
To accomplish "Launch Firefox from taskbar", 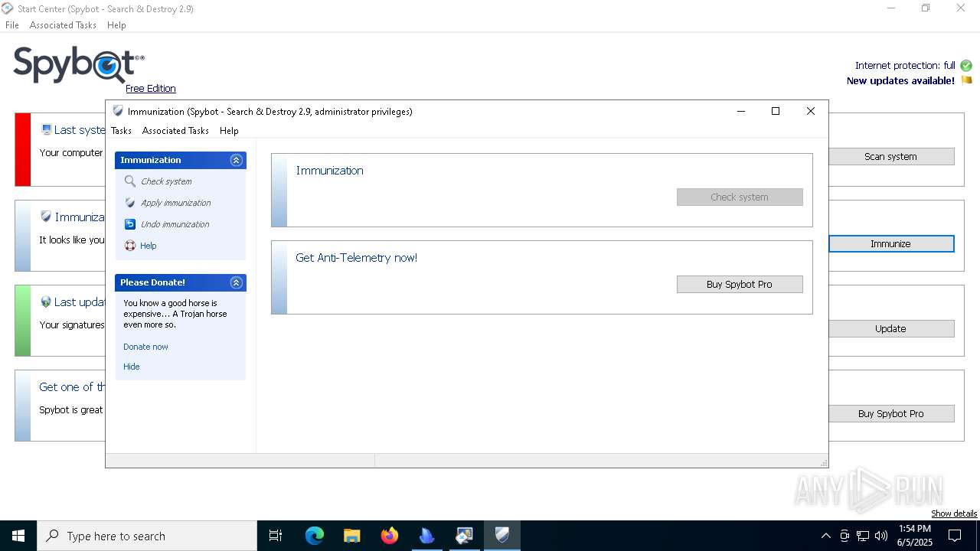I will tap(390, 536).
